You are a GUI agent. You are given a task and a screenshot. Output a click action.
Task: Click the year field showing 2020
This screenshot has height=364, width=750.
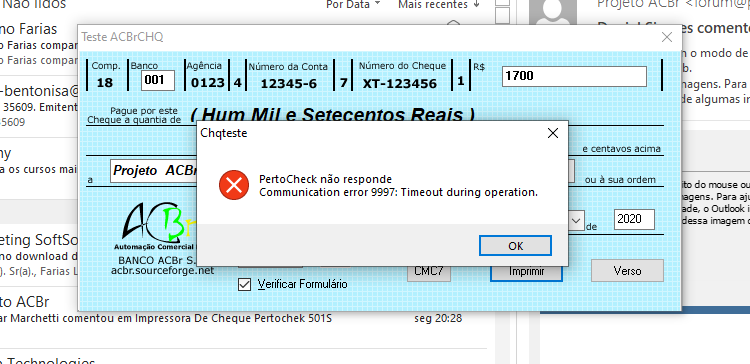(x=634, y=220)
